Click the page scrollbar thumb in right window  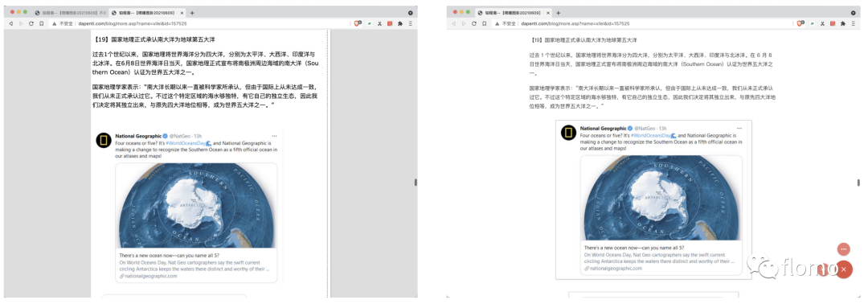coord(858,183)
